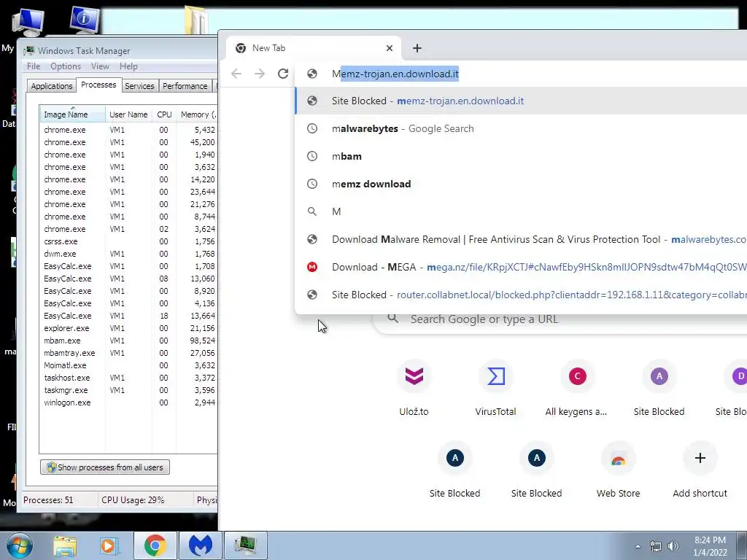Open Download Malware Removal malwarebytes suggestion
Viewport: 747px width, 560px height.
[522, 239]
